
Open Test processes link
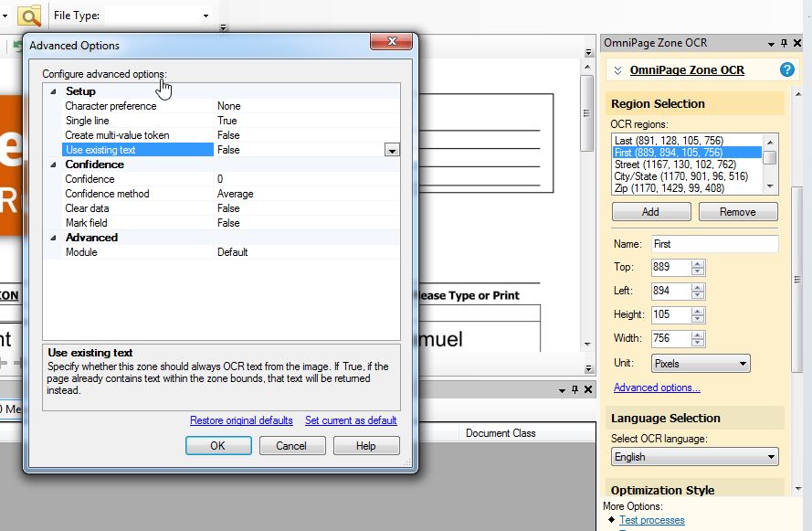(x=652, y=520)
